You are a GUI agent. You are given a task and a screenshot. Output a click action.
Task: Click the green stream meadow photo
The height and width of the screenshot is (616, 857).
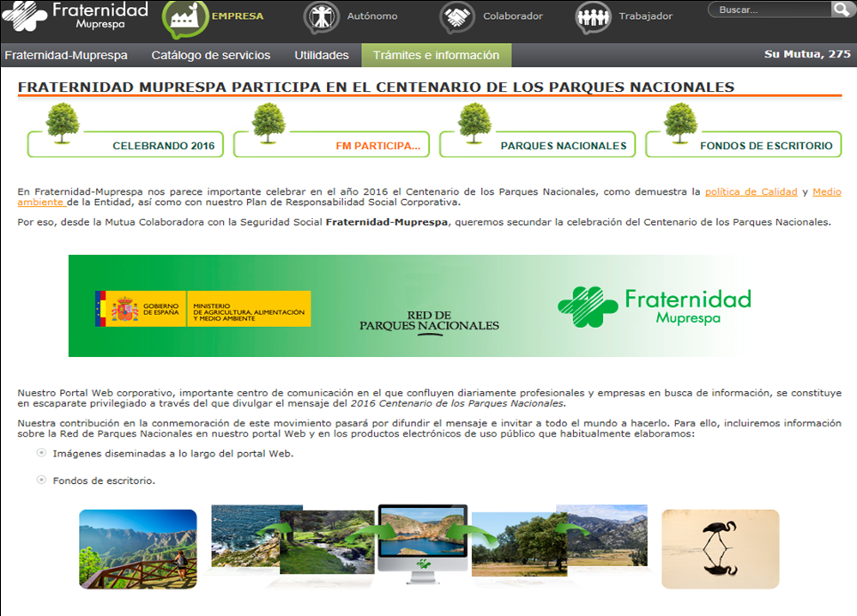[327, 542]
